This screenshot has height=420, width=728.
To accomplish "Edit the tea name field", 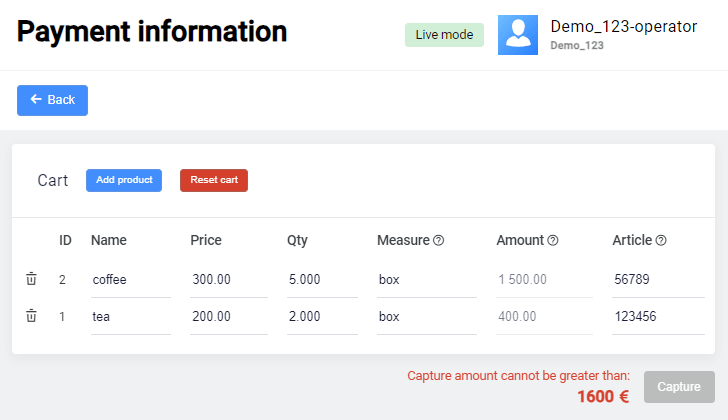I will (130, 317).
